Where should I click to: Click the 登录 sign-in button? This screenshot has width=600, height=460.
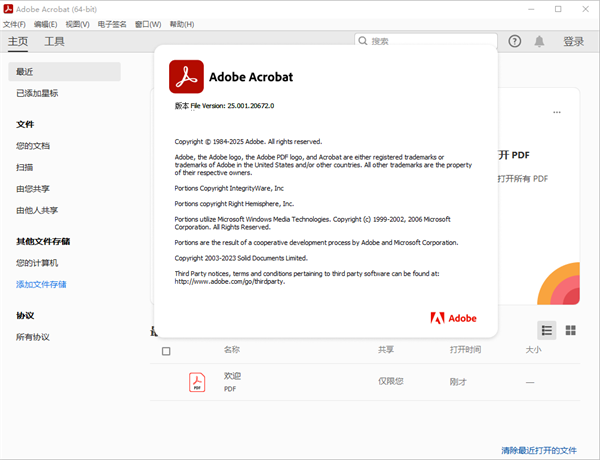pos(573,41)
